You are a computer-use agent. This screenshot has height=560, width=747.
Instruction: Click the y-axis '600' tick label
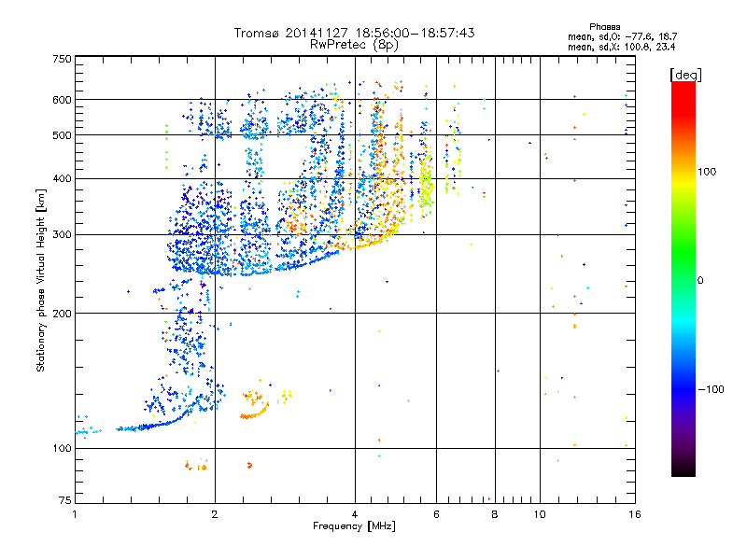(x=62, y=100)
